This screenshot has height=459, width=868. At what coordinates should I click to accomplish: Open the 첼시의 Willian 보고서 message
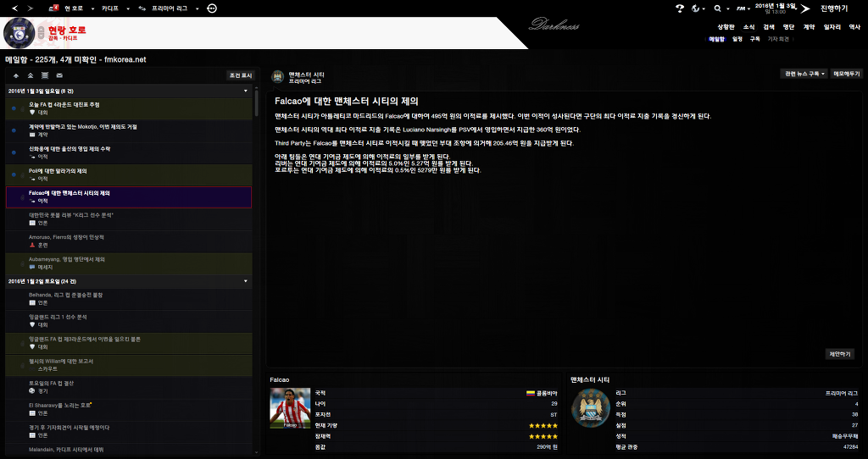pyautogui.click(x=129, y=365)
